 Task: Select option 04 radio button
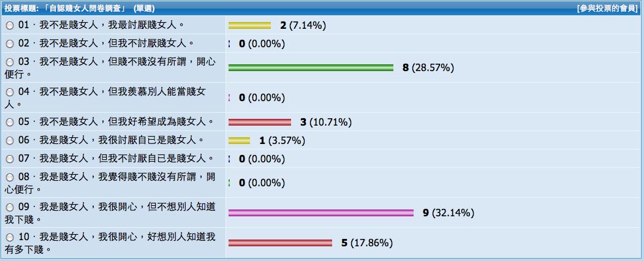tap(9, 92)
